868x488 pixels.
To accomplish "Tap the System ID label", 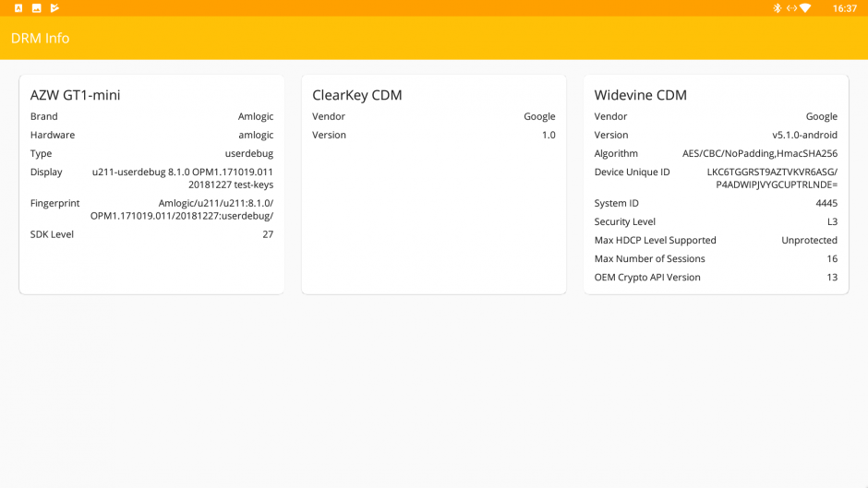I will [x=616, y=204].
